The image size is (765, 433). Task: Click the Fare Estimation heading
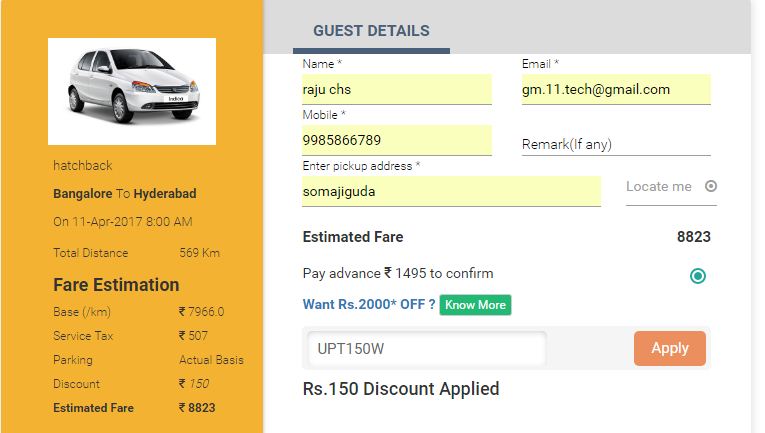click(116, 285)
